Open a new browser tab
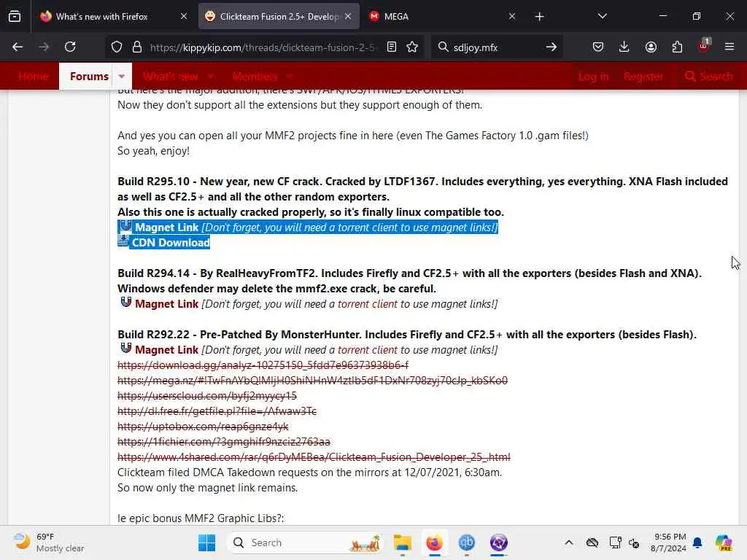Image resolution: width=747 pixels, height=560 pixels. tap(539, 17)
